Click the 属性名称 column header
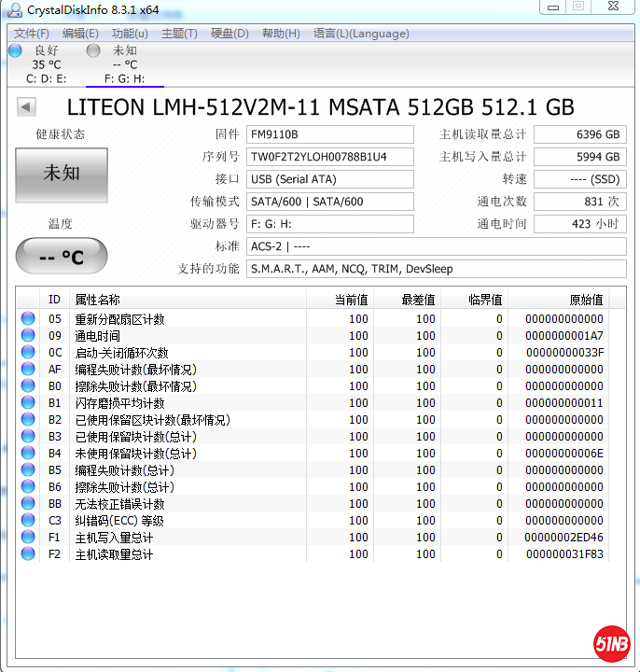The width and height of the screenshot is (640, 672). pos(97,300)
